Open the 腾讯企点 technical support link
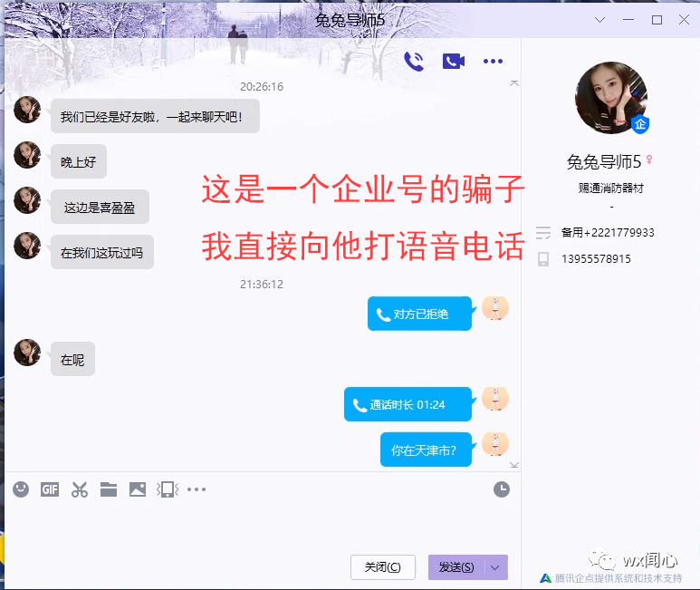This screenshot has height=590, width=700. (x=611, y=578)
